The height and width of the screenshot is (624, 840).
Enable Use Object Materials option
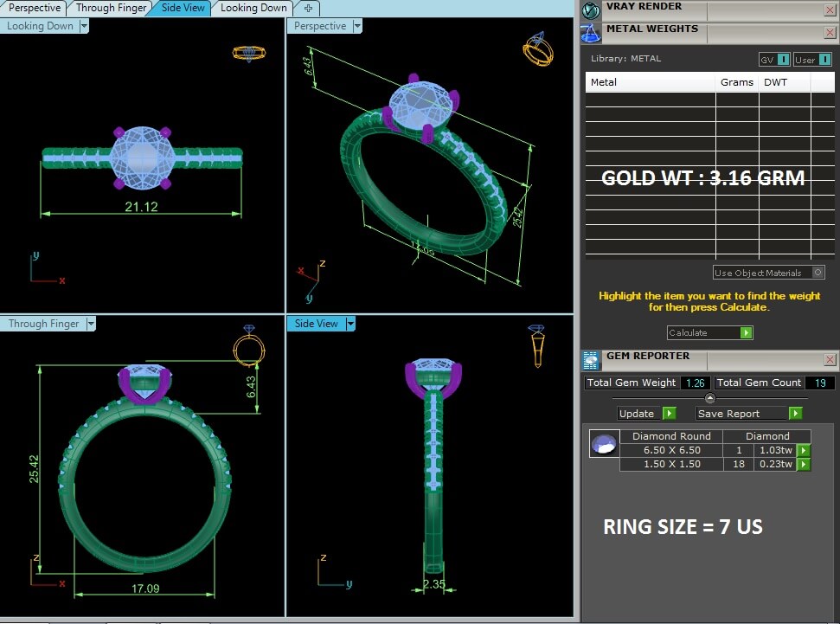point(818,273)
